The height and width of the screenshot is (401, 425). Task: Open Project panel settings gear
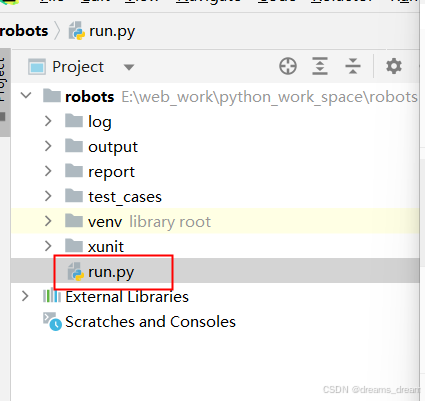[x=394, y=66]
